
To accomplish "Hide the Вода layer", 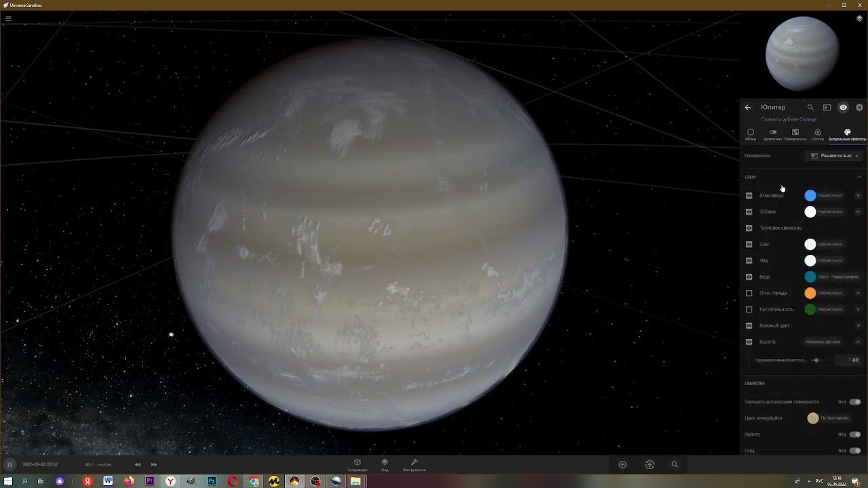I will (749, 277).
